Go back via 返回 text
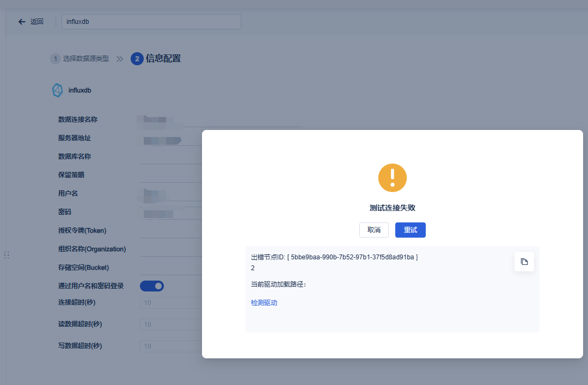Screen dimensions: 588x385 [x=37, y=22]
